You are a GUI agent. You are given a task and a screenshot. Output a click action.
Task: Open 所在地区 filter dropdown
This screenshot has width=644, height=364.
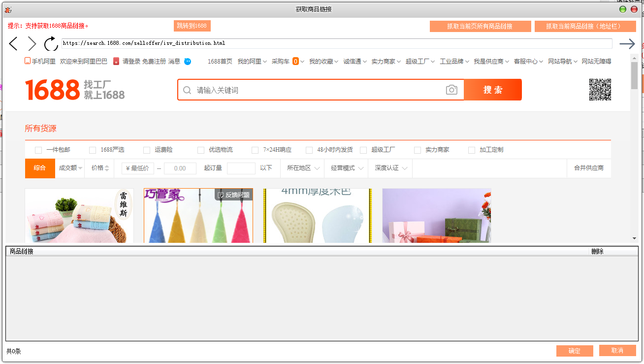(x=303, y=168)
